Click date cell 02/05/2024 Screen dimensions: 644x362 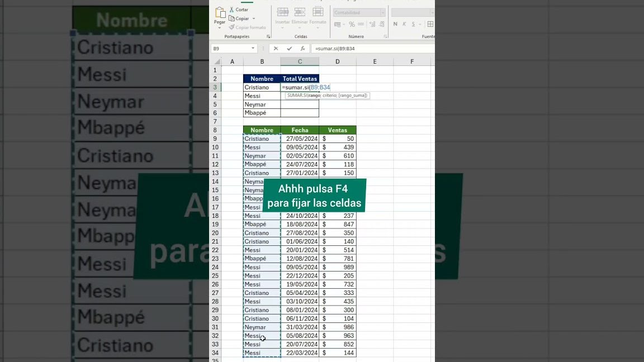tap(300, 156)
